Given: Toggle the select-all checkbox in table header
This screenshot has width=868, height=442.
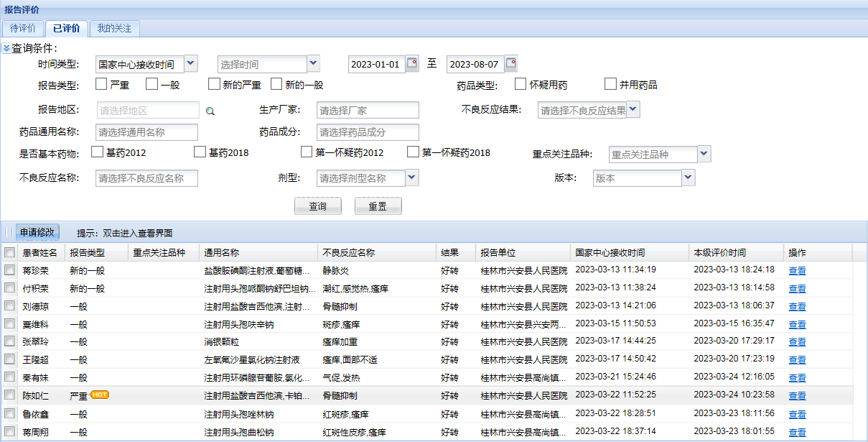Looking at the screenshot, I should [x=9, y=252].
